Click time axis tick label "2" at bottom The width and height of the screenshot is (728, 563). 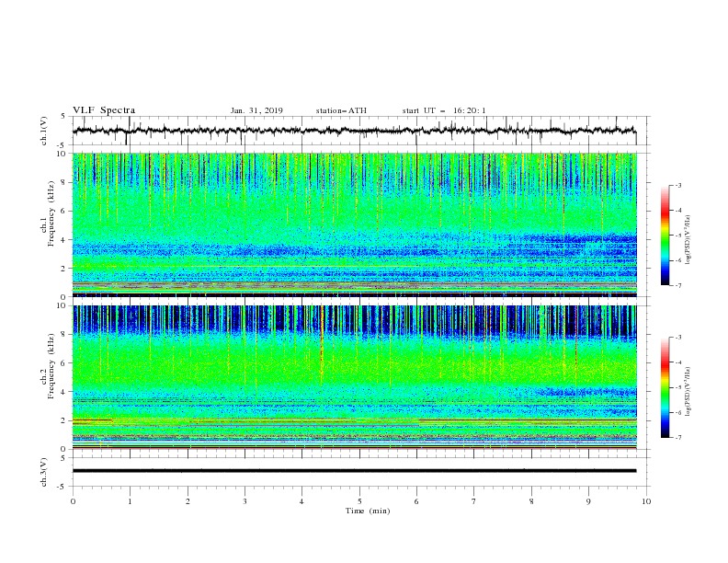point(188,501)
